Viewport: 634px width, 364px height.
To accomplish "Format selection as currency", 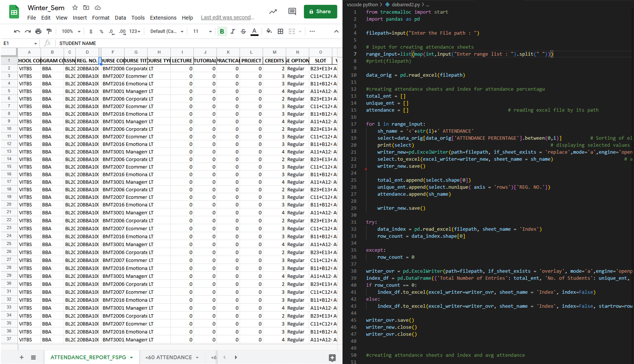I will [x=91, y=31].
